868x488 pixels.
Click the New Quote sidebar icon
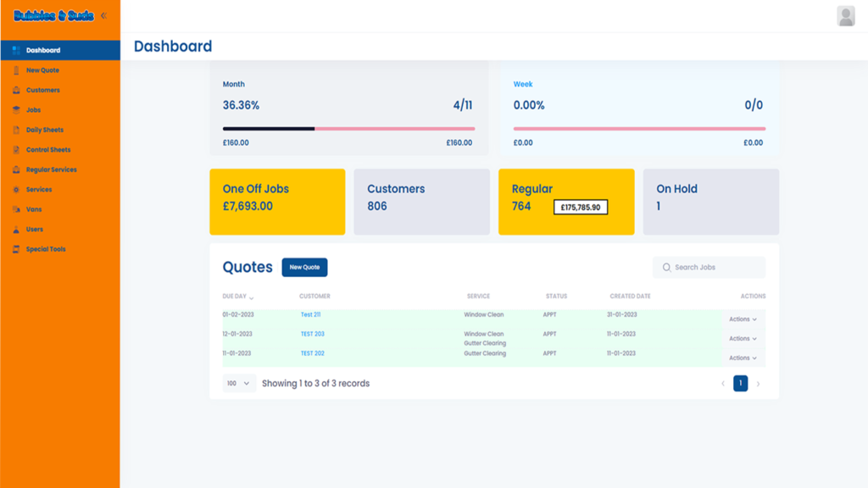coord(16,70)
